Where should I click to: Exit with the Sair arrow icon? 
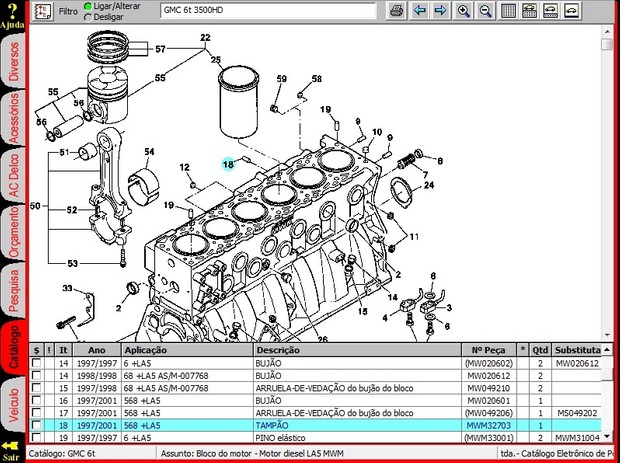(11, 450)
